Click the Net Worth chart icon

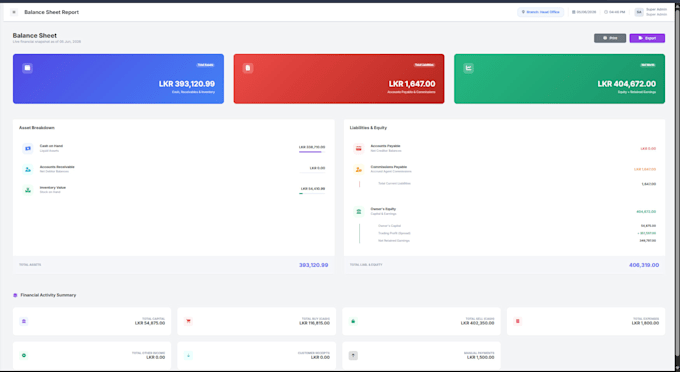468,68
